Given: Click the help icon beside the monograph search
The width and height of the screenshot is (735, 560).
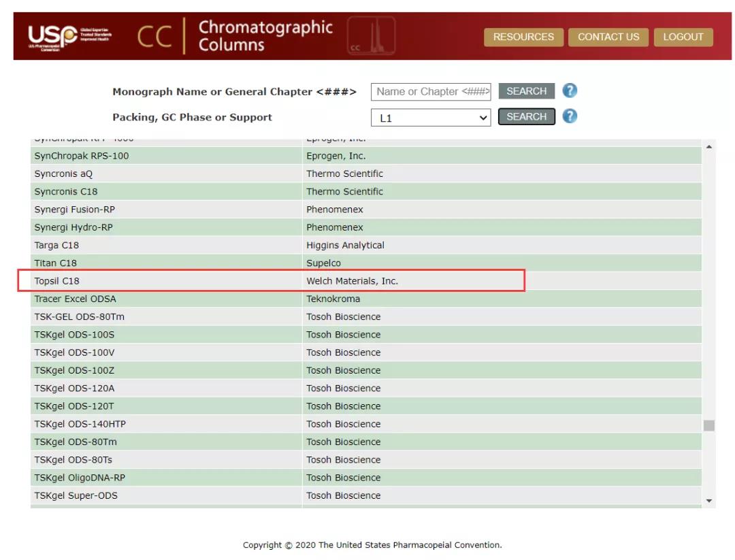Looking at the screenshot, I should click(570, 90).
